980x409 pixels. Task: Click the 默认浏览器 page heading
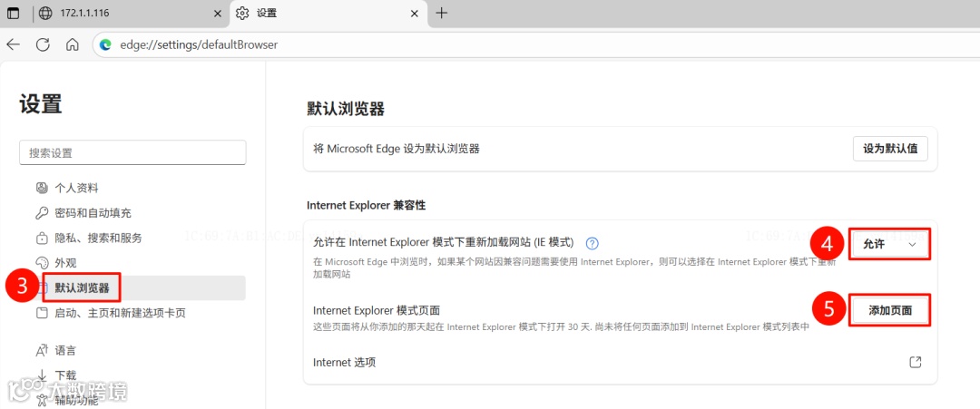click(x=346, y=109)
